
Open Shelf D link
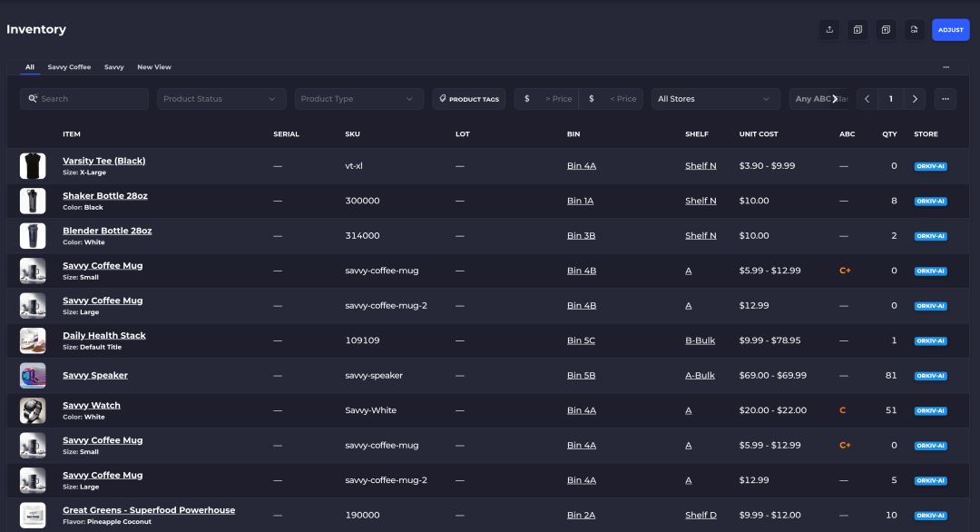coord(701,515)
